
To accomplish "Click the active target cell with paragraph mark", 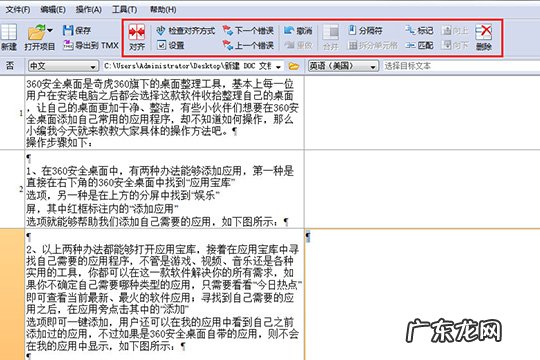I will click(422, 295).
